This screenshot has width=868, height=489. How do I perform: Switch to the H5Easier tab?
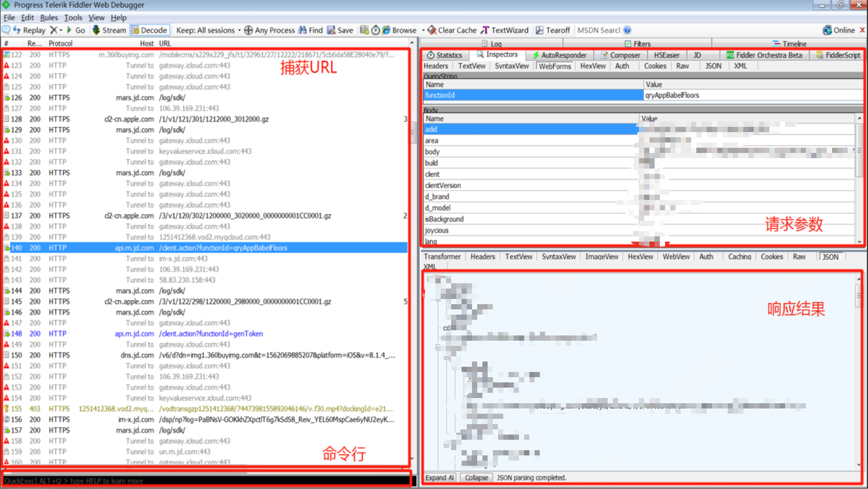click(x=666, y=55)
